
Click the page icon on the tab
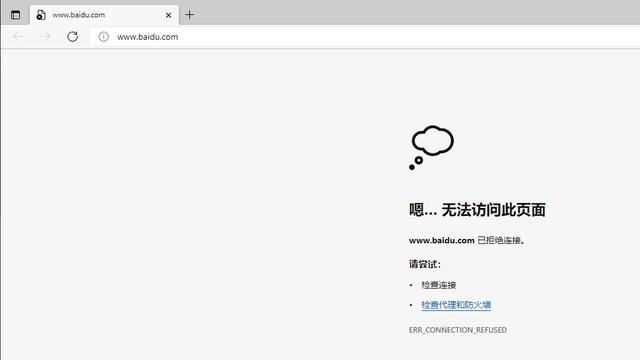41,15
